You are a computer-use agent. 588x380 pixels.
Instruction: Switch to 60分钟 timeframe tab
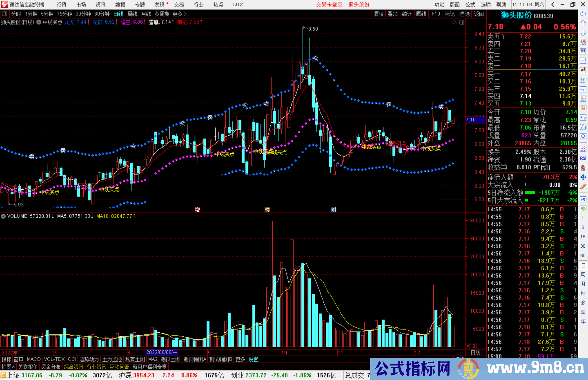coord(102,14)
